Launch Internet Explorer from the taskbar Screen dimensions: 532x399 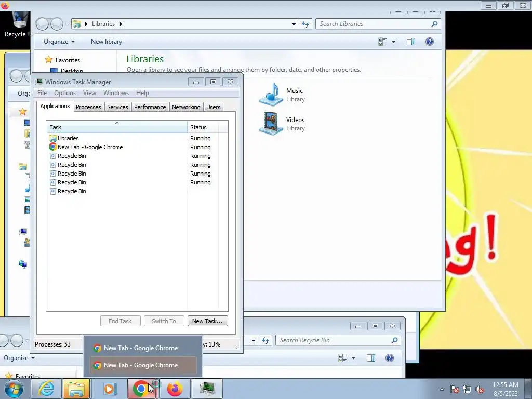[46, 389]
